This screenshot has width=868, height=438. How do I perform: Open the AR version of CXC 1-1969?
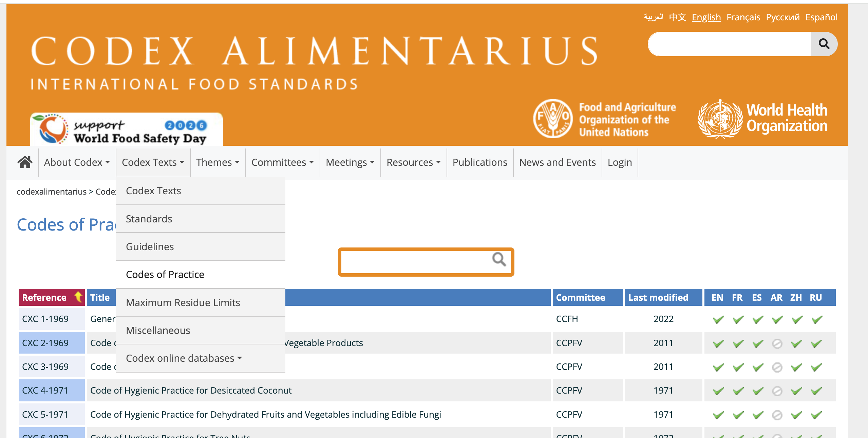777,319
